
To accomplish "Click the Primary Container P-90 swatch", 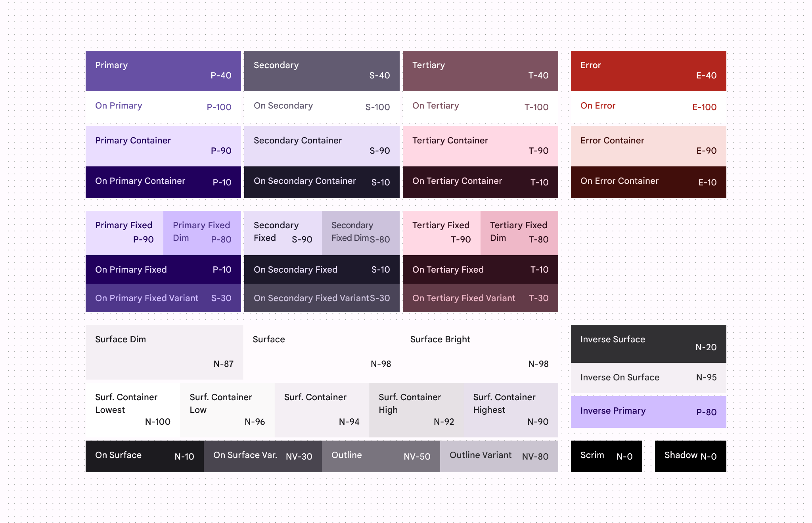I will pyautogui.click(x=163, y=146).
